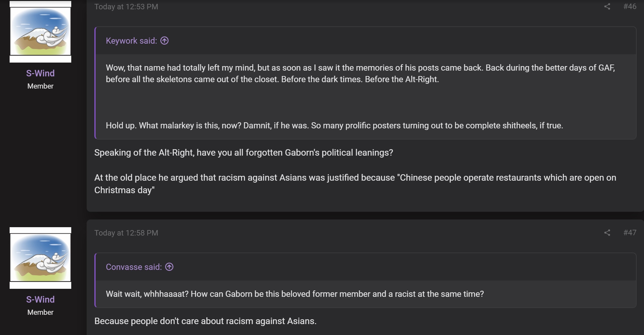
Task: Open post number #47 permalink
Action: point(630,233)
